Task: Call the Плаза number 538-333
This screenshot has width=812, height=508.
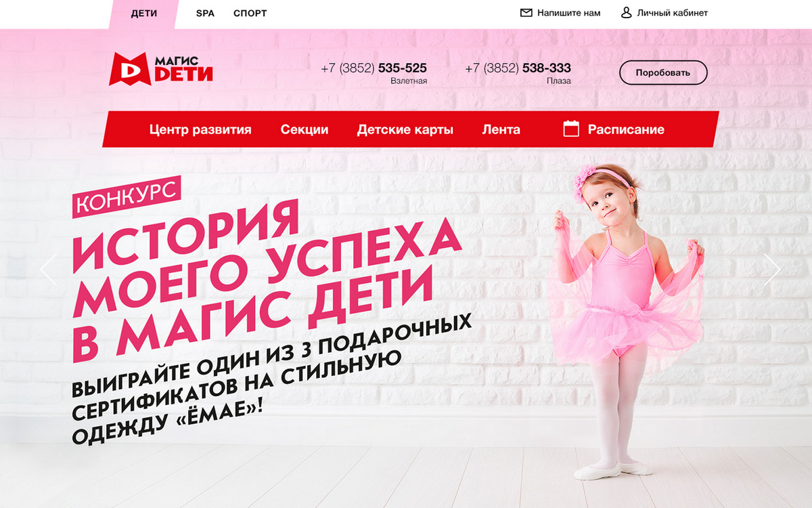Action: tap(518, 68)
